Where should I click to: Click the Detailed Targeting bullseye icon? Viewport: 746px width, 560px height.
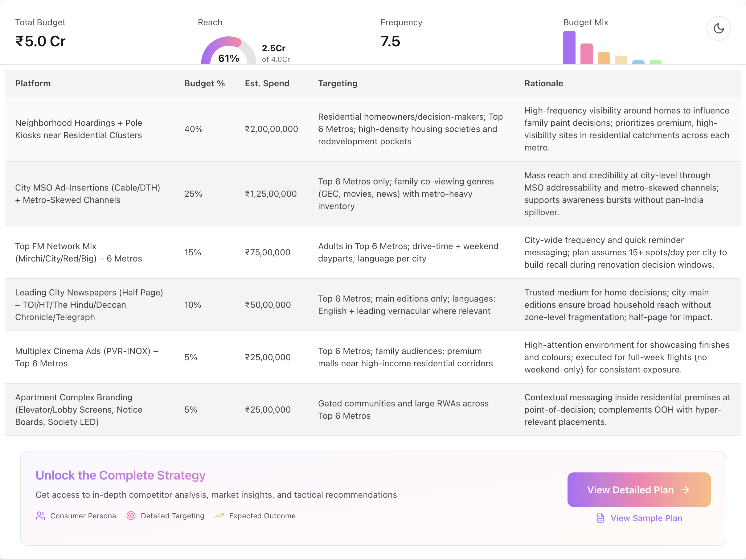pyautogui.click(x=131, y=516)
